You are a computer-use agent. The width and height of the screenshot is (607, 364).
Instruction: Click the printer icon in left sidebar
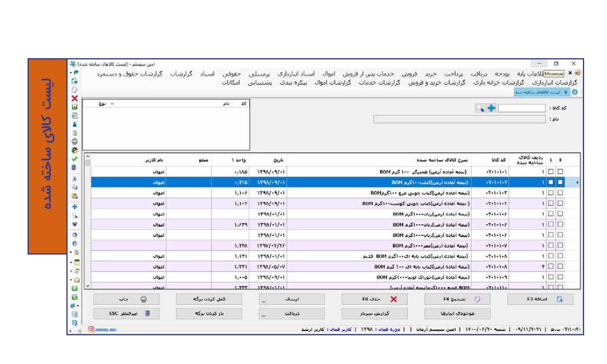pyautogui.click(x=75, y=142)
